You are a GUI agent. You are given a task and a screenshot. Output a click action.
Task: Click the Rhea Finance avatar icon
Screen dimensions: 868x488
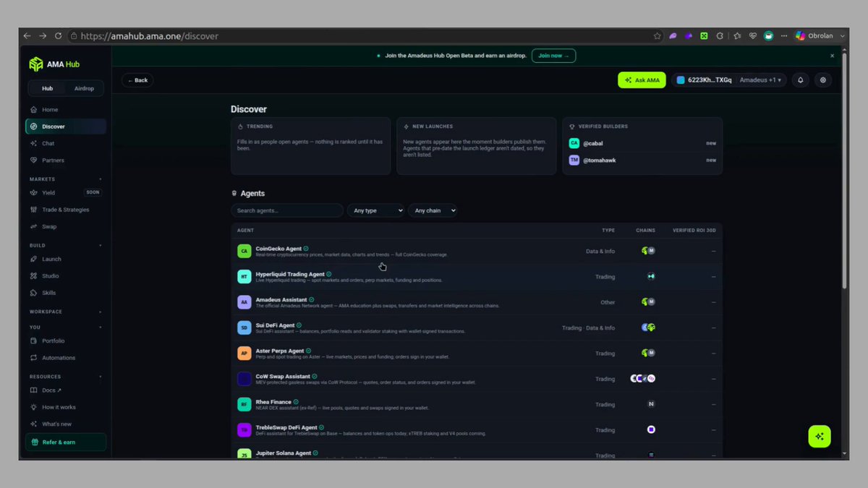point(244,404)
